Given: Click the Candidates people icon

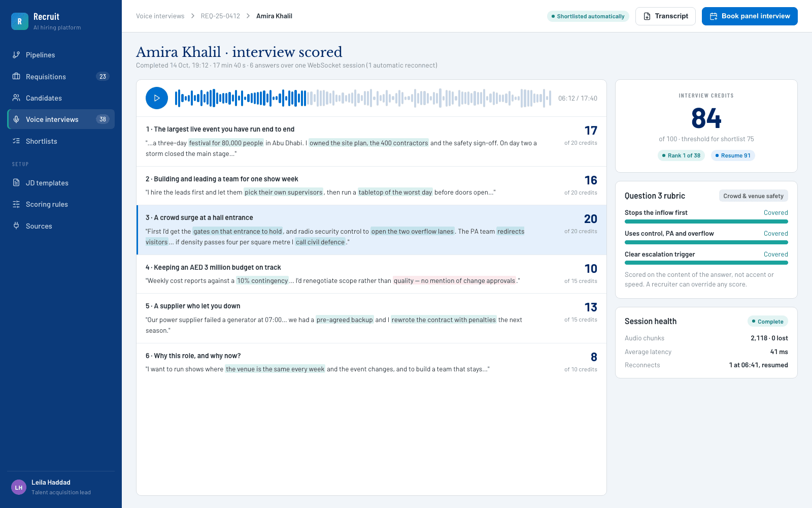Looking at the screenshot, I should tap(16, 98).
